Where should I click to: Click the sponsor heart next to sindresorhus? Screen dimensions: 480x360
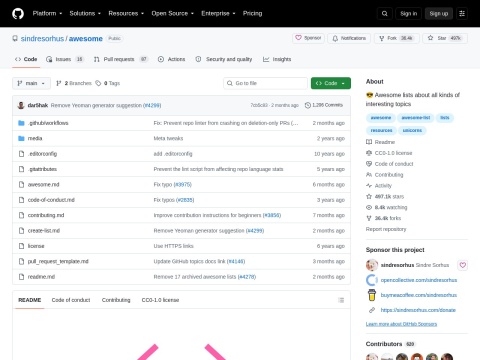(463, 265)
